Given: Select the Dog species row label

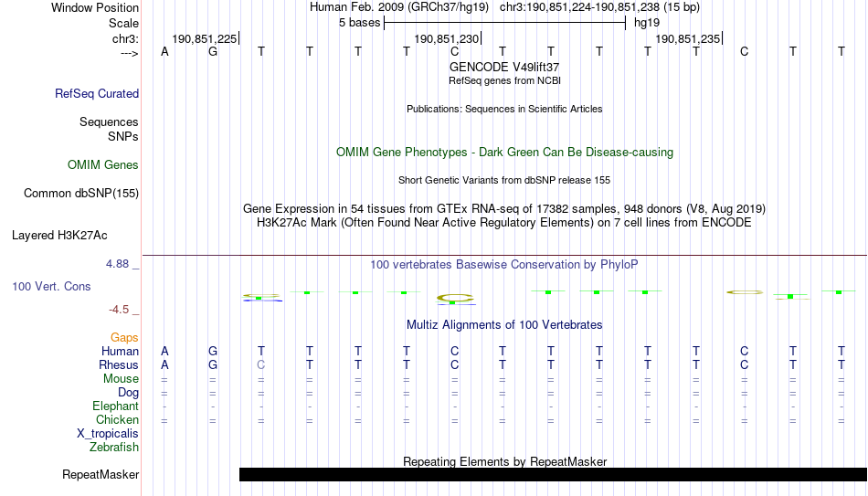Looking at the screenshot, I should click(x=128, y=393).
